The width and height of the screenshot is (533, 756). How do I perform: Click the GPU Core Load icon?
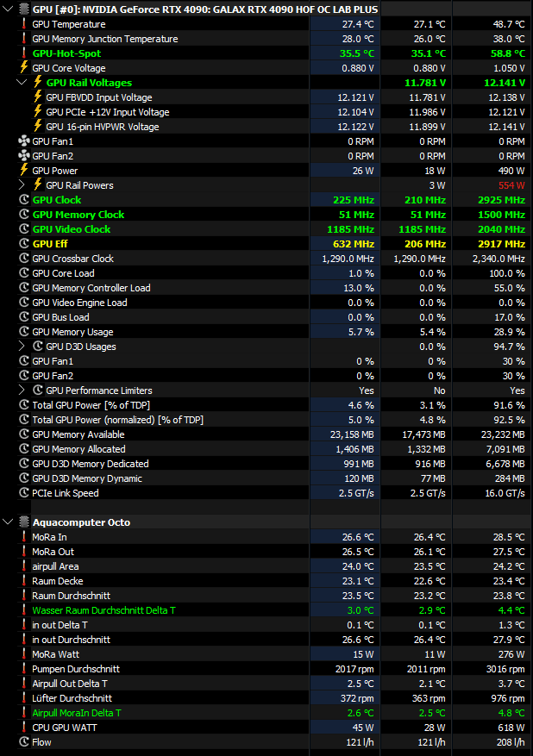[x=23, y=273]
